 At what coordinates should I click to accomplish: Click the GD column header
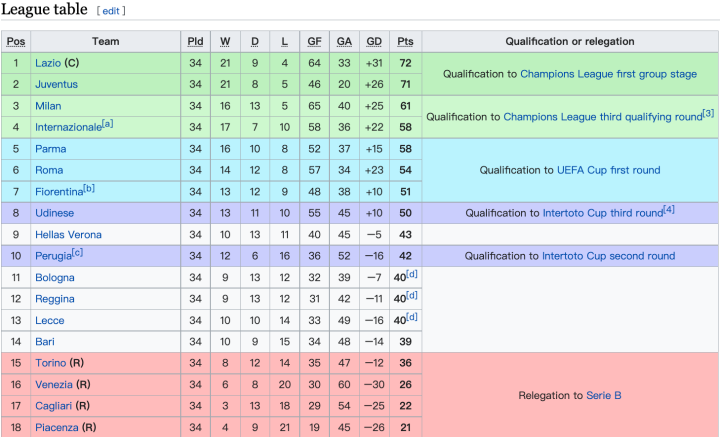click(374, 41)
